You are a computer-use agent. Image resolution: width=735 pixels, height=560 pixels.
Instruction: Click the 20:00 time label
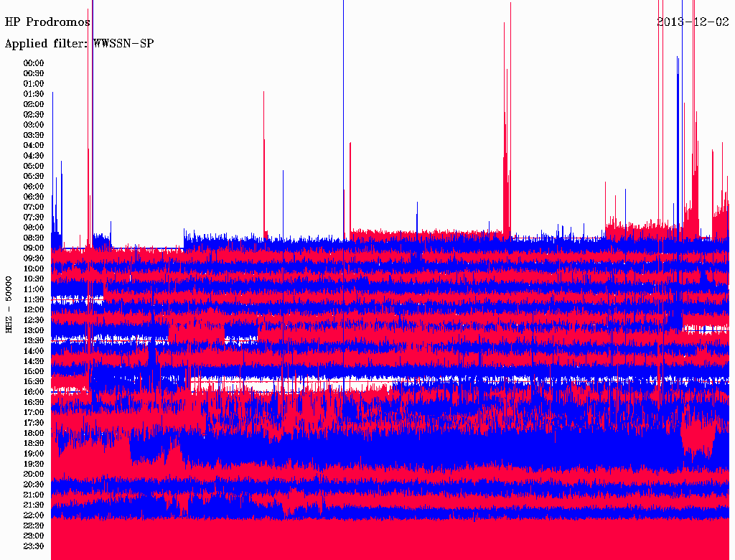pos(34,474)
